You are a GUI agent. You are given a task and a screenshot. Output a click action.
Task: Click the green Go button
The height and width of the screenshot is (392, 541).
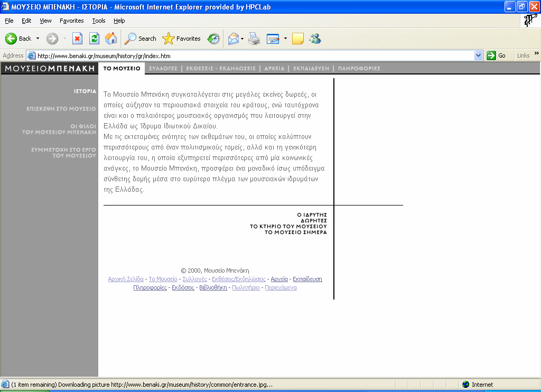click(x=496, y=55)
